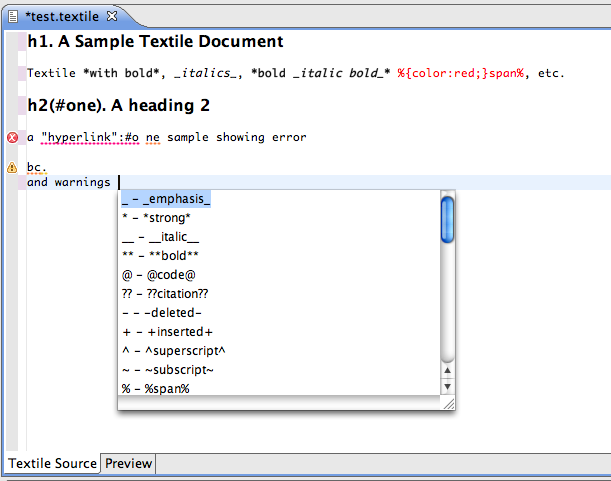Click the "*with bold*" text
Viewport: 611px width, 481px height.
[121, 73]
